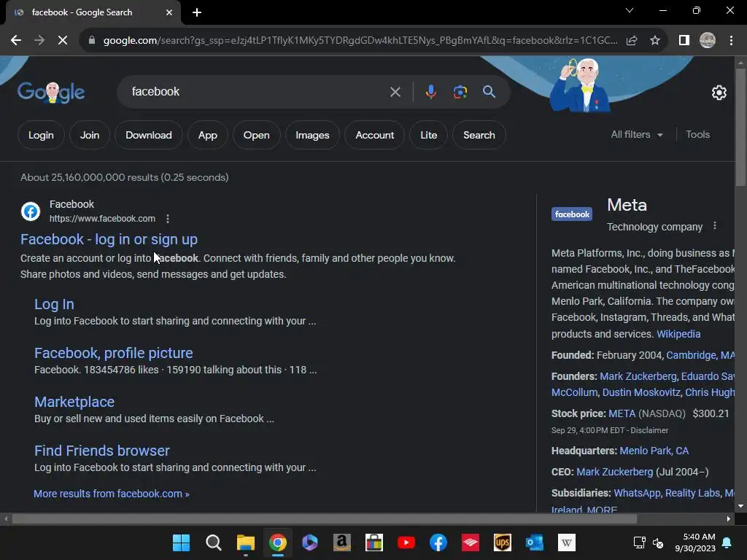This screenshot has height=560, width=747.
Task: Toggle Chrome side panel
Action: point(684,41)
